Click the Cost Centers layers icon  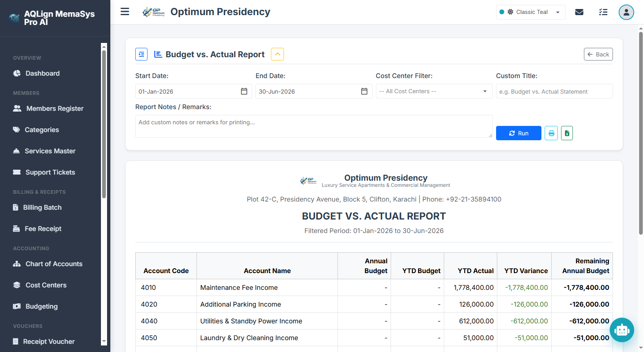(17, 285)
